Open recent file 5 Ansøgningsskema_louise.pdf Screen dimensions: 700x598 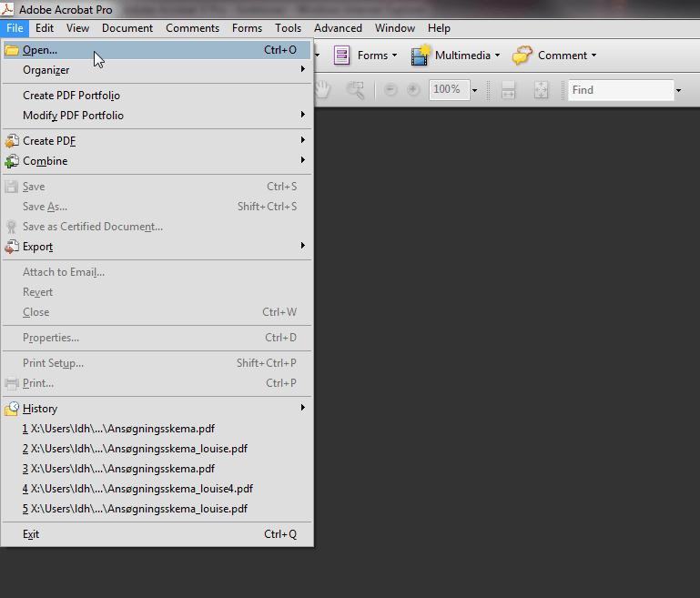pyautogui.click(x=157, y=509)
